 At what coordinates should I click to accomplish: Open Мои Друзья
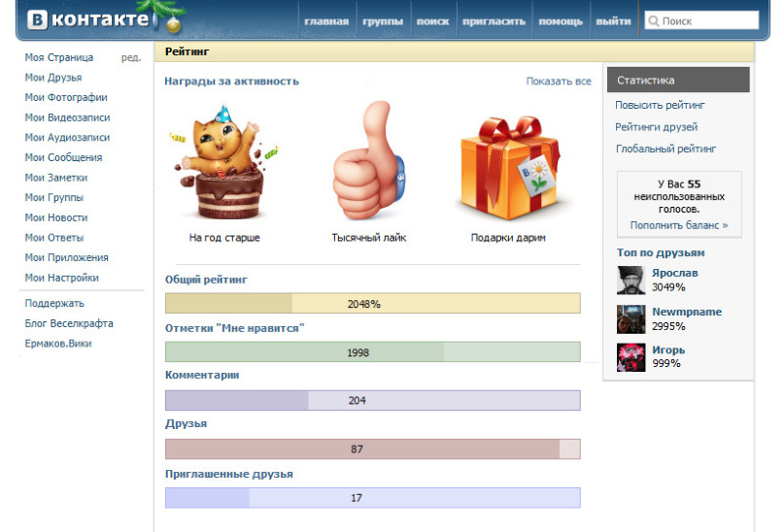(x=53, y=78)
